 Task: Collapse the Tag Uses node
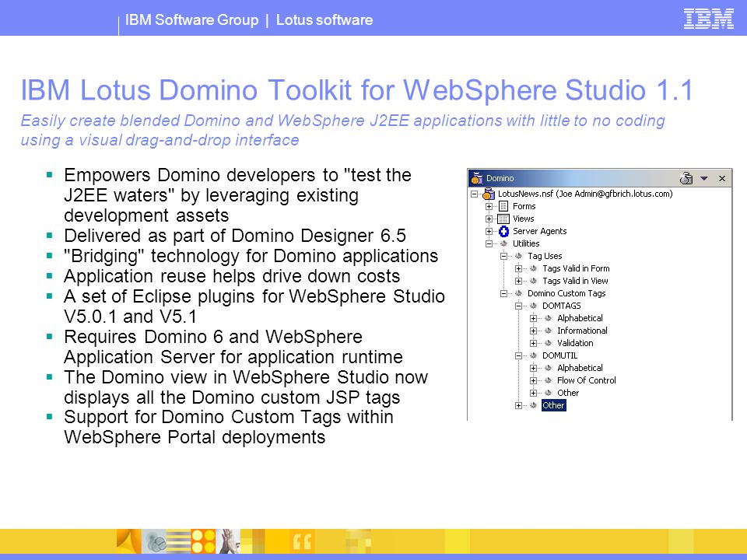point(503,256)
